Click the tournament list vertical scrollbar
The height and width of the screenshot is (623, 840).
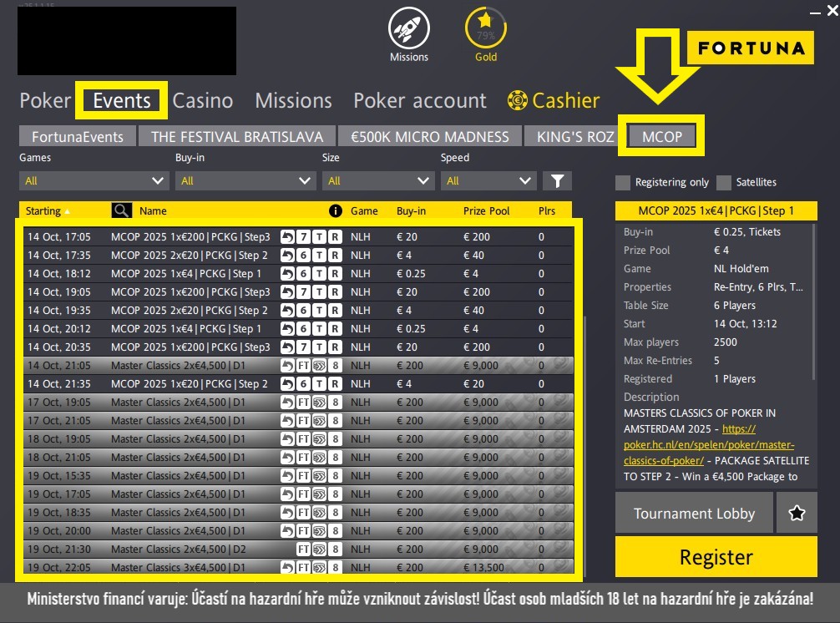click(x=584, y=444)
